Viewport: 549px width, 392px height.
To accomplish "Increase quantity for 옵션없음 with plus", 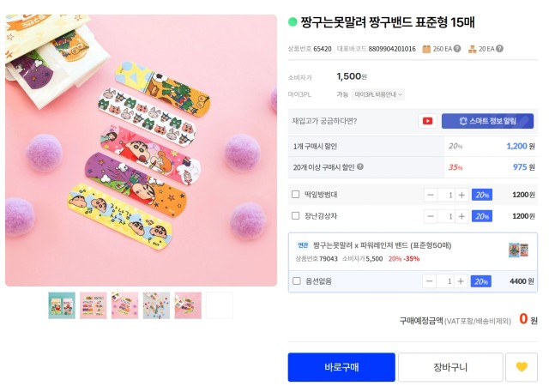I will (461, 281).
